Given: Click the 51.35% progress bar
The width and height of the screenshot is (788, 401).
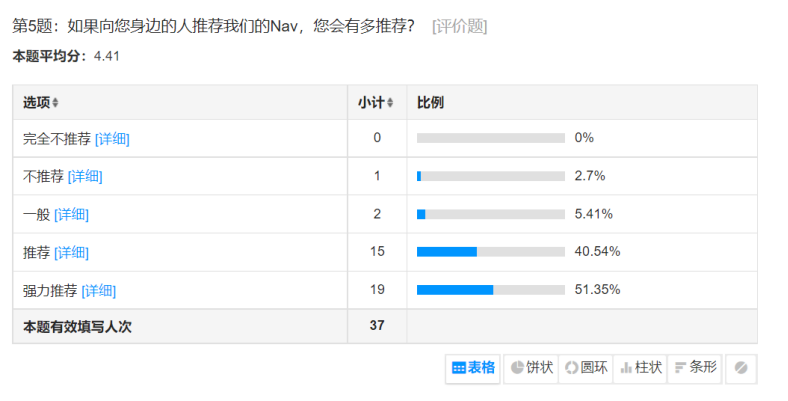Looking at the screenshot, I should point(491,290).
